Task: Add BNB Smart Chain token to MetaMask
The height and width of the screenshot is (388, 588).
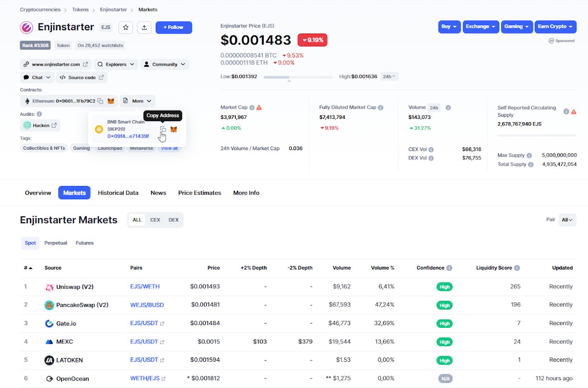Action: [x=174, y=129]
